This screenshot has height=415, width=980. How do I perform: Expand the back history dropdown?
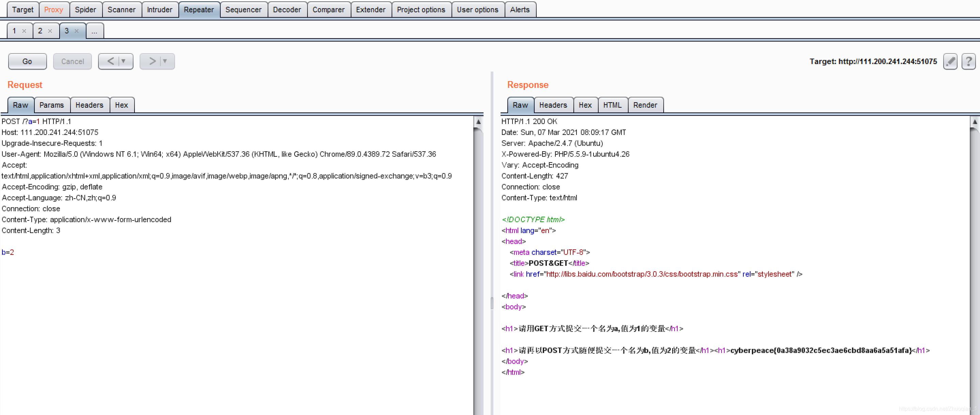123,61
